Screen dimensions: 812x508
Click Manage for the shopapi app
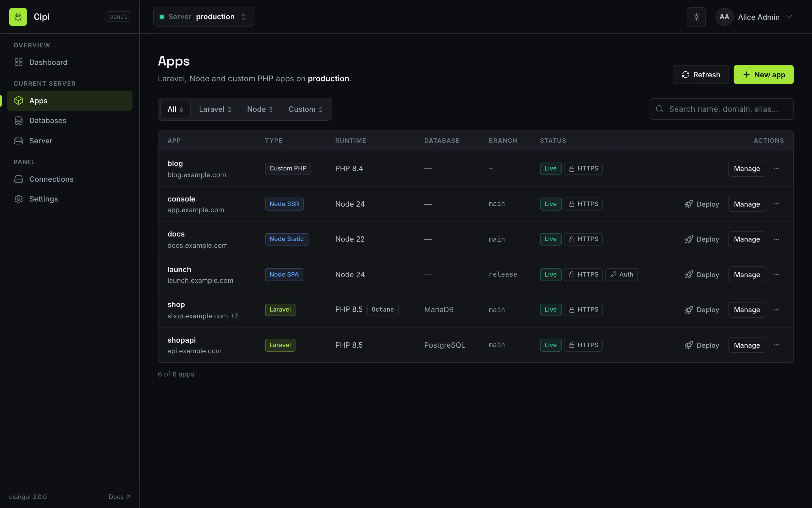coord(747,345)
